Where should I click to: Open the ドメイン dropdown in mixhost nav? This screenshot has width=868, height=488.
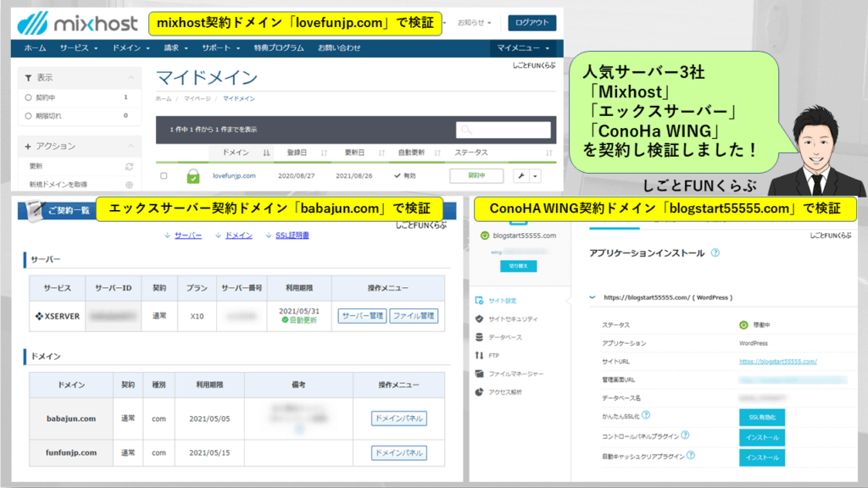click(131, 48)
